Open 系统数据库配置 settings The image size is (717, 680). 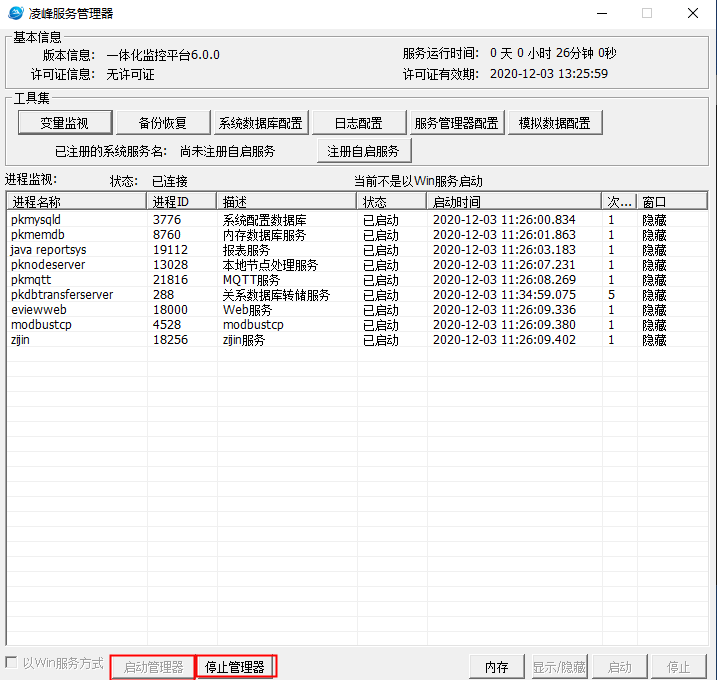click(x=261, y=123)
